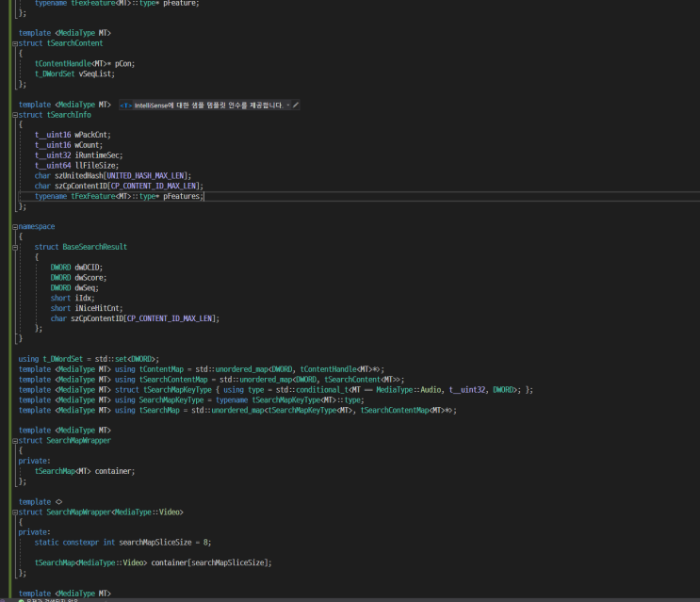Screen dimensions: 700x602
Task: Click the dwDCID member
Action: (x=88, y=268)
